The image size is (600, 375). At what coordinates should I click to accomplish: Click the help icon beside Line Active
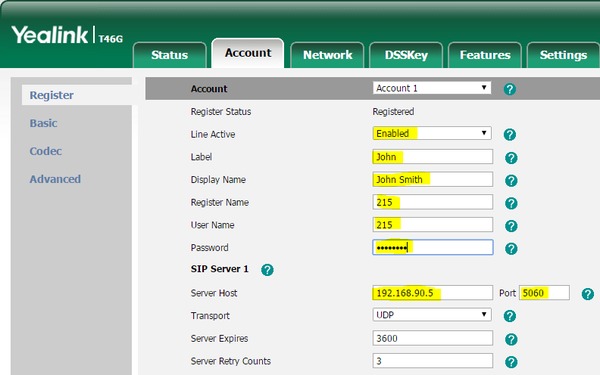click(509, 135)
